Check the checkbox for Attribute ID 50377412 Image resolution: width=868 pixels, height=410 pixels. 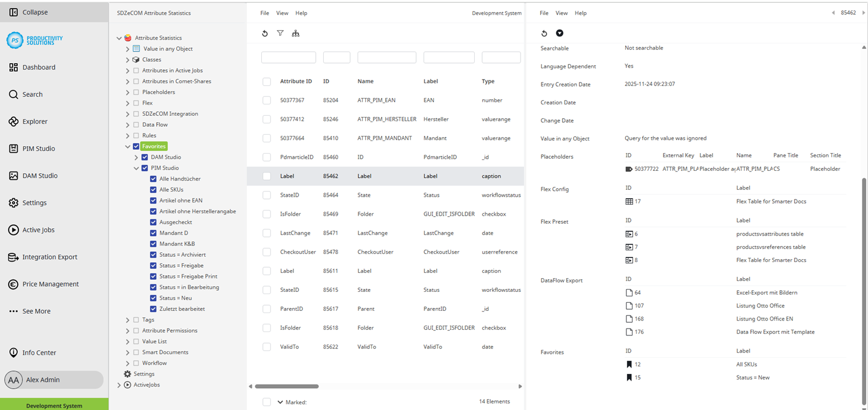point(266,119)
